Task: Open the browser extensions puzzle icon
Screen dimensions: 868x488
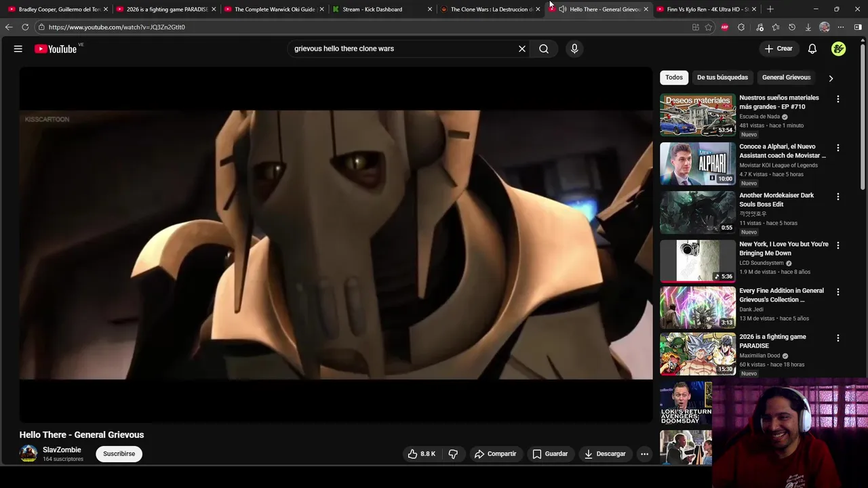Action: click(x=741, y=27)
